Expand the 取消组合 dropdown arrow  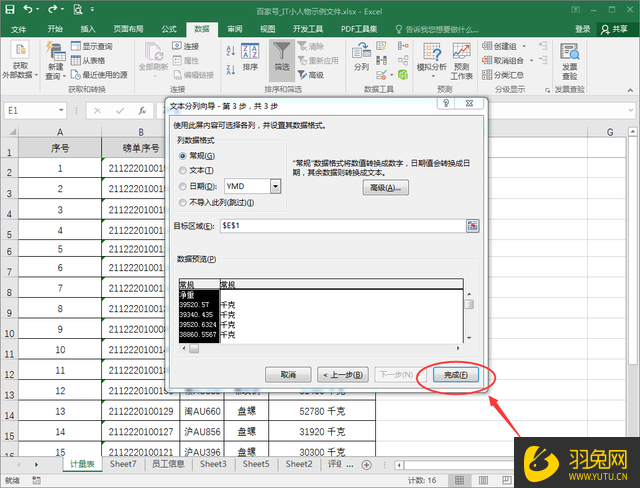tap(531, 60)
